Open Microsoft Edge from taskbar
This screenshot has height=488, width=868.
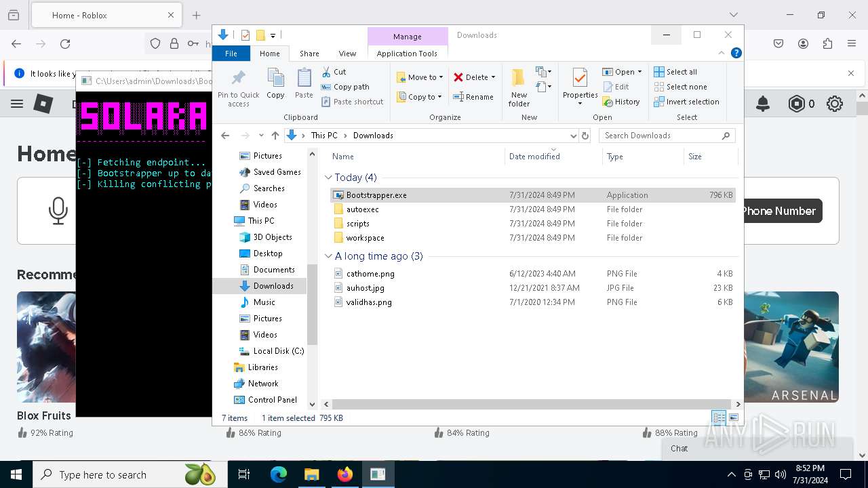279,474
